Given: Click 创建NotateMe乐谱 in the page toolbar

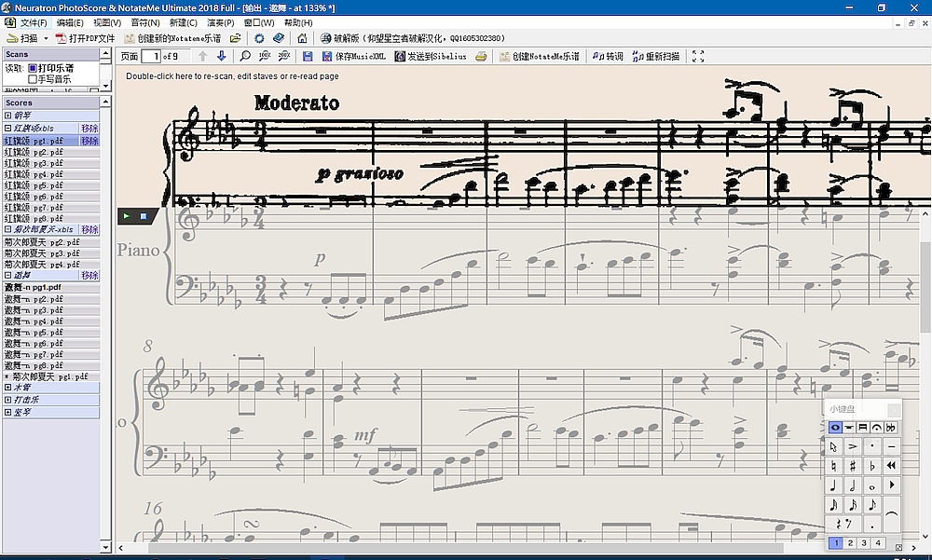Looking at the screenshot, I should point(540,56).
